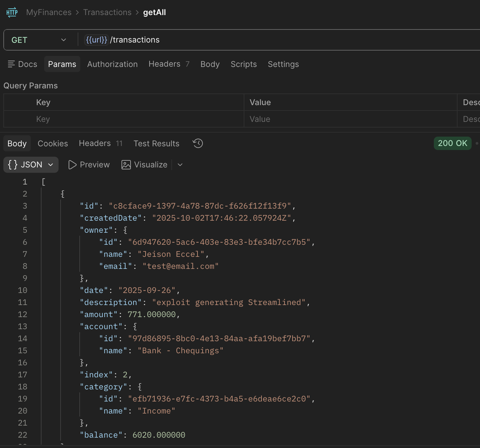The image size is (480, 448).
Task: Click the account name Bank - Chequings
Action: click(181, 351)
